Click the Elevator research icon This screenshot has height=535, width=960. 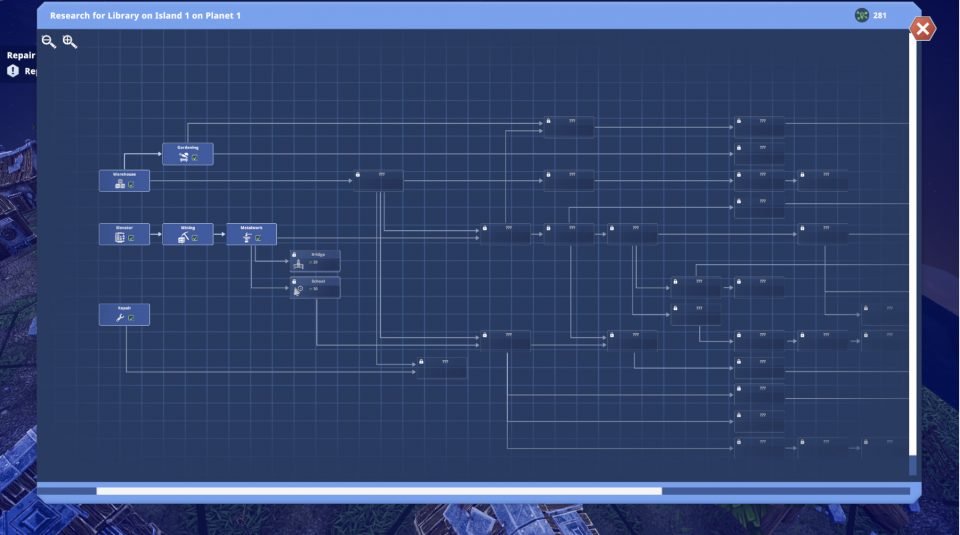[x=120, y=238]
